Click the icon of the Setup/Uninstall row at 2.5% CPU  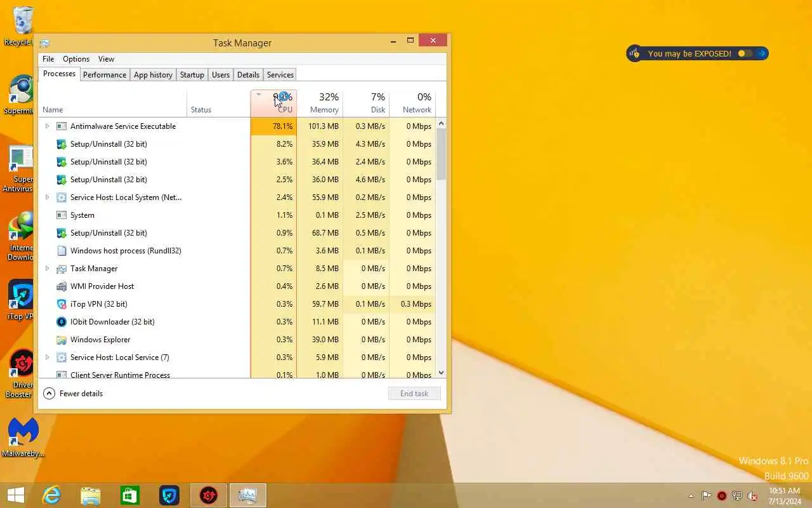pos(62,180)
